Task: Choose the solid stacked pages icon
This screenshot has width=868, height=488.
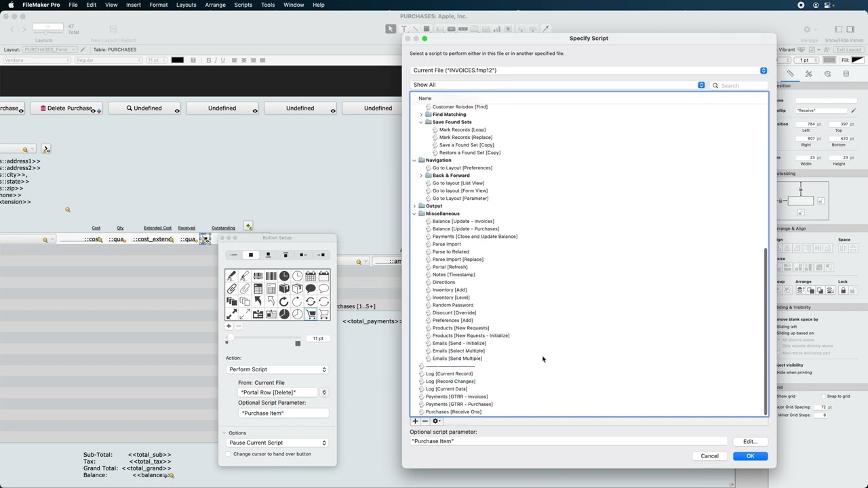Action: tap(232, 302)
